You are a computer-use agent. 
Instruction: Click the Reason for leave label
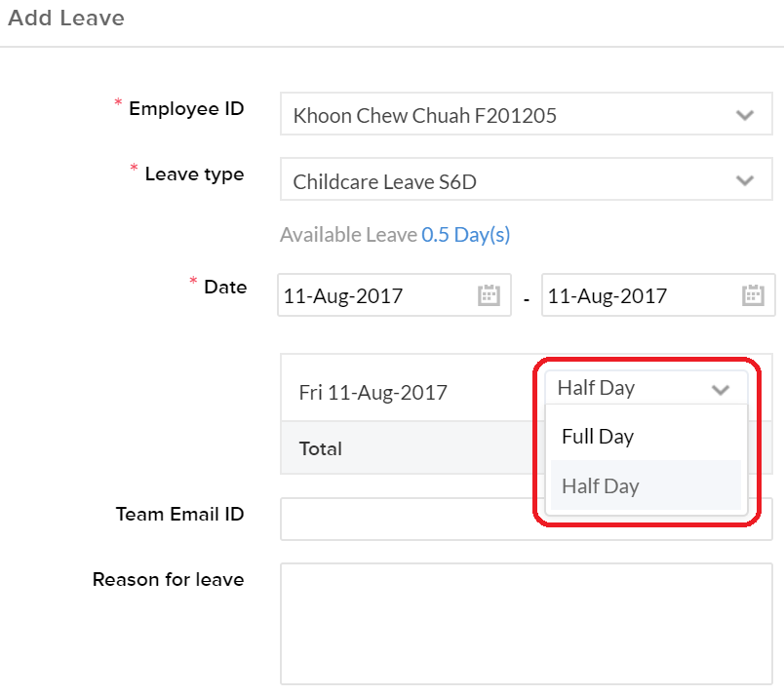(x=168, y=579)
